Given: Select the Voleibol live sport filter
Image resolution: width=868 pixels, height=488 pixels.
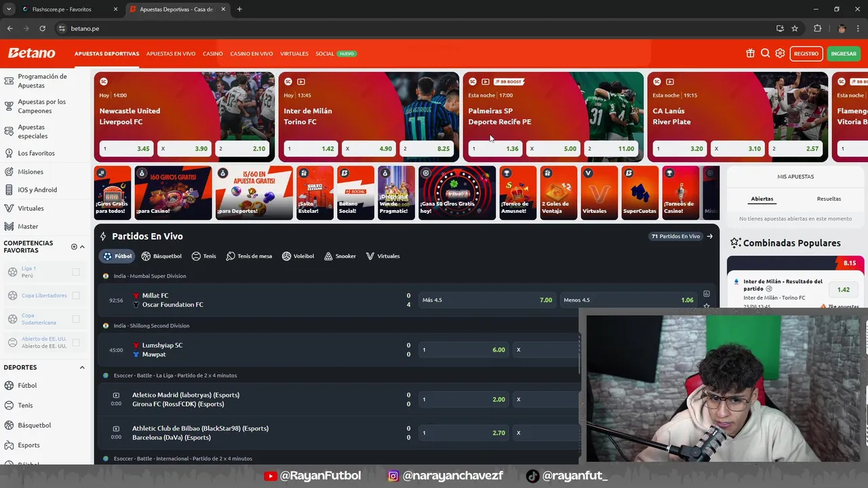Looking at the screenshot, I should (298, 256).
